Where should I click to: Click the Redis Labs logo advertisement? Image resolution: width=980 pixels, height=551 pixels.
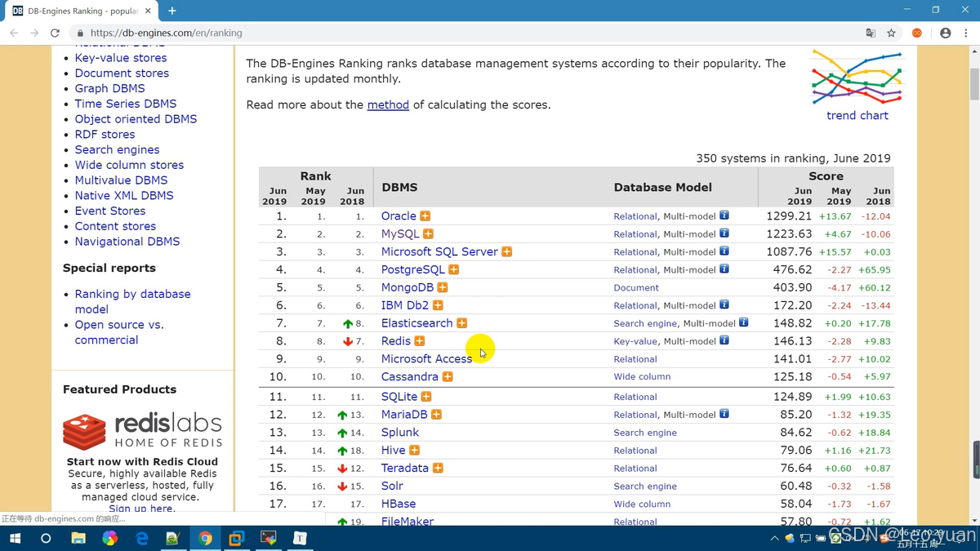142,432
